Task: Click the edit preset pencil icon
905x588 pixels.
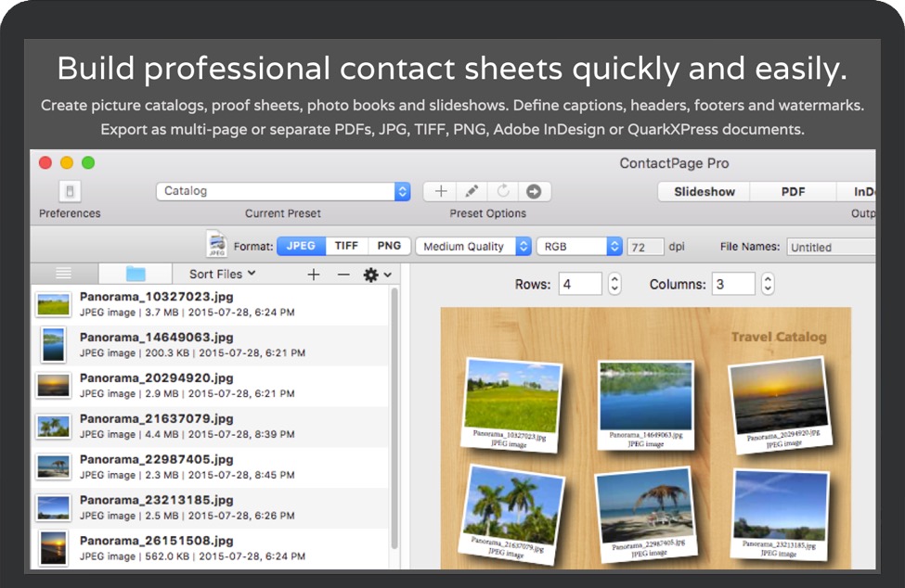Action: 472,191
